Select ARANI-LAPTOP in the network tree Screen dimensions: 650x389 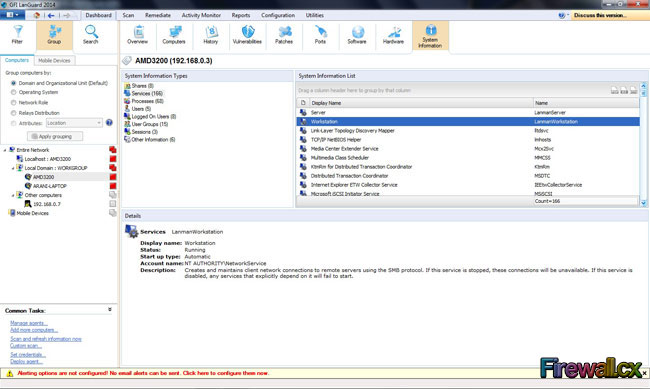click(49, 186)
